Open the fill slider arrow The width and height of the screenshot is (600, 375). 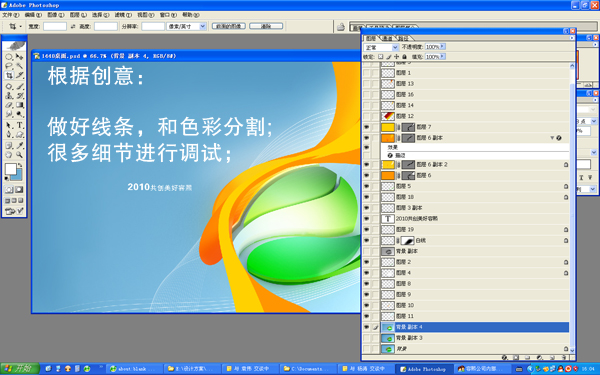pyautogui.click(x=442, y=57)
